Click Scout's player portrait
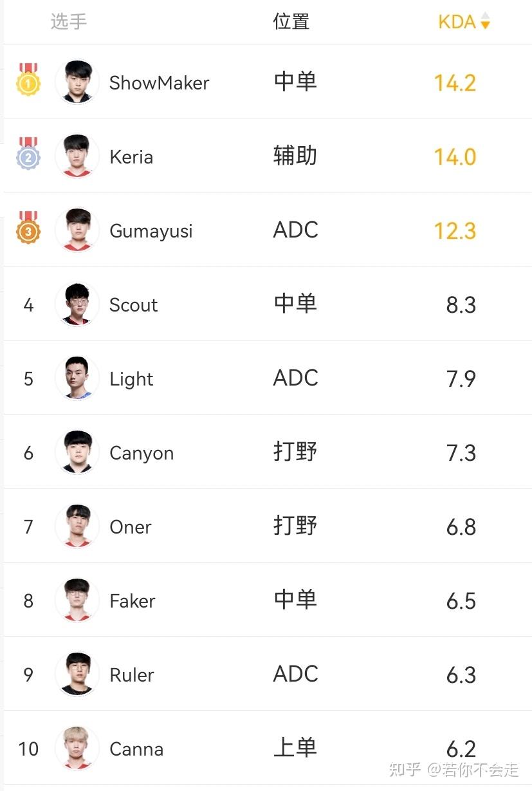532x791 pixels. pyautogui.click(x=77, y=304)
